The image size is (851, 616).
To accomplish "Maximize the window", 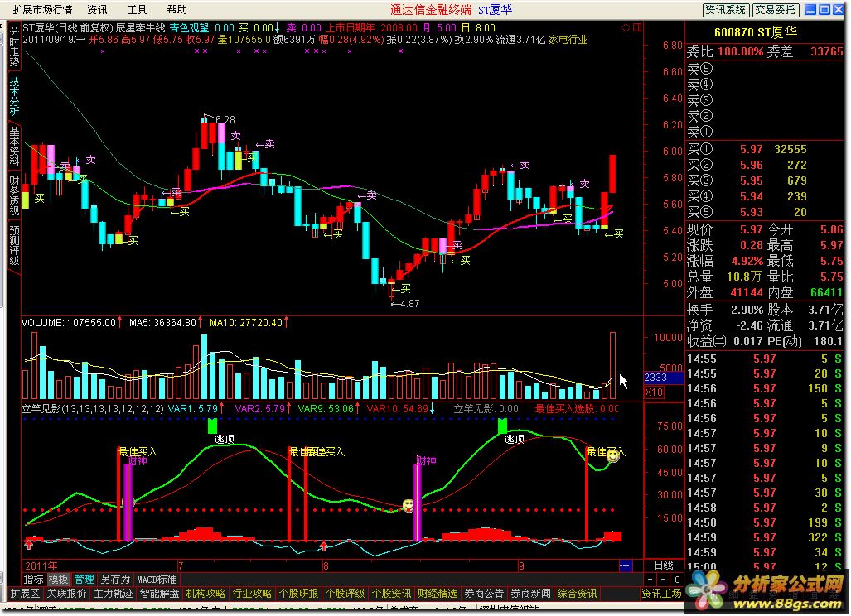I will [x=824, y=10].
